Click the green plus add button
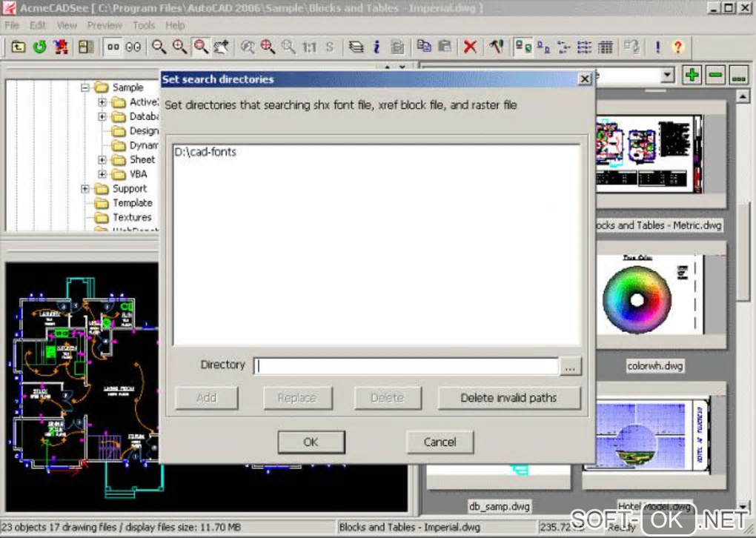The image size is (756, 538). pos(692,75)
